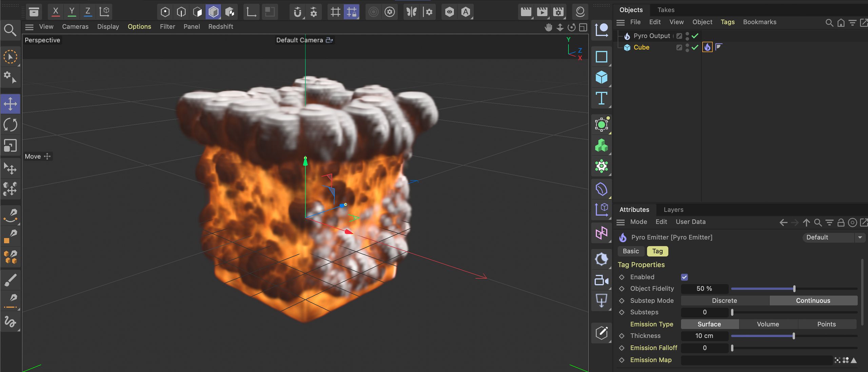Open the Tags menu in Objects manager

point(727,22)
